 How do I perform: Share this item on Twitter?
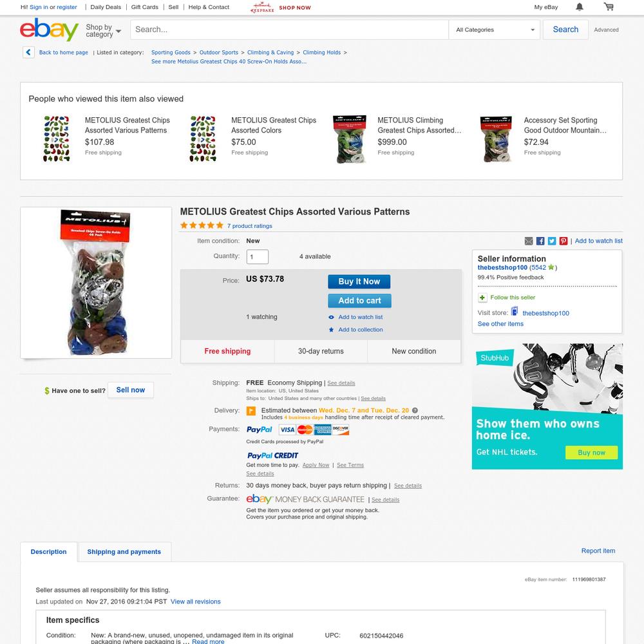click(552, 241)
